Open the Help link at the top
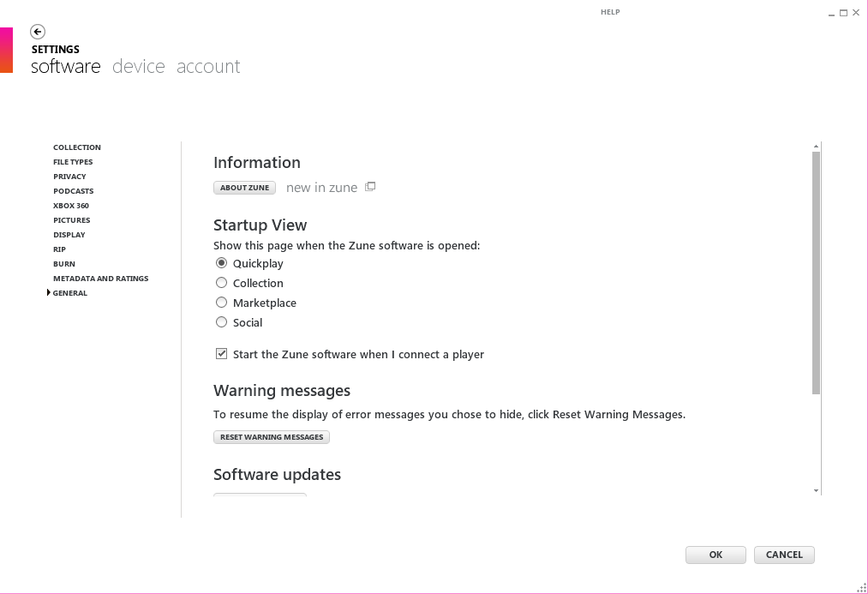868x594 pixels. [x=610, y=12]
